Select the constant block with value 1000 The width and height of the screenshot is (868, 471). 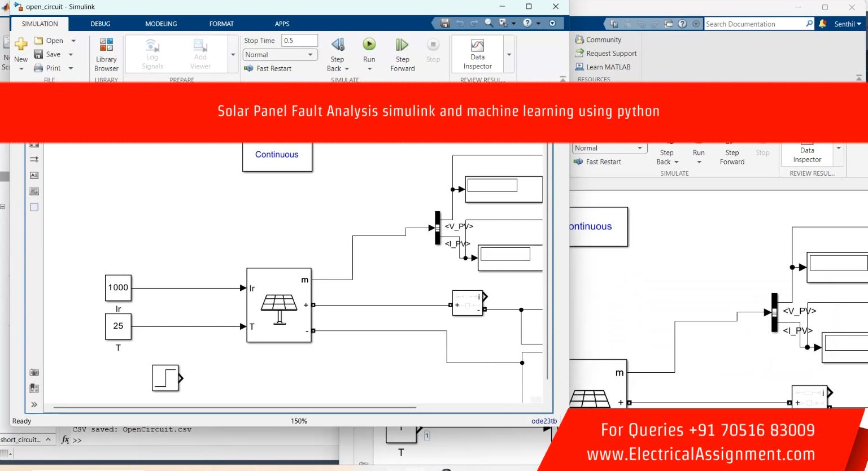click(118, 288)
